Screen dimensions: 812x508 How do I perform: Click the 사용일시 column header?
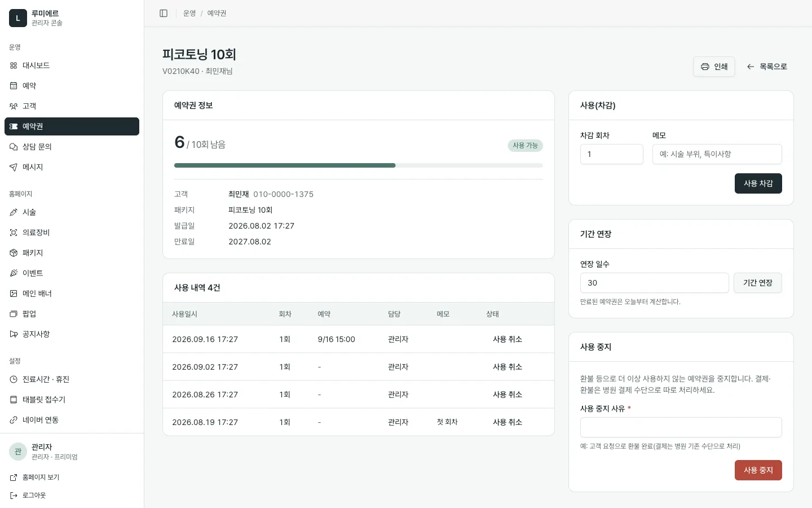point(185,314)
